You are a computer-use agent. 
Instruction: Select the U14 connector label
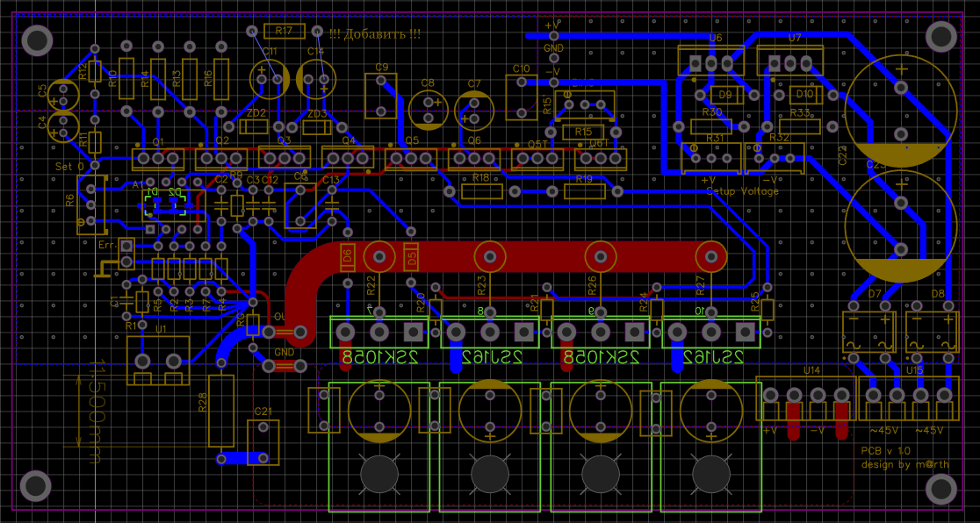[811, 371]
